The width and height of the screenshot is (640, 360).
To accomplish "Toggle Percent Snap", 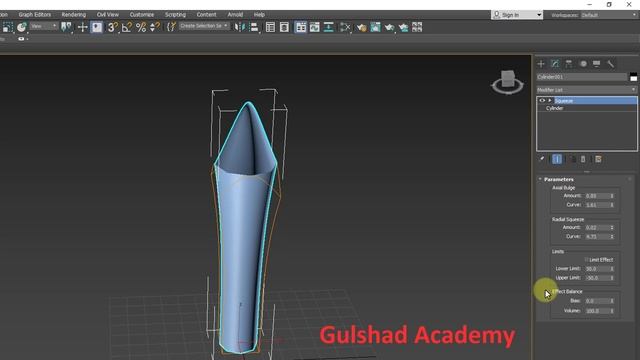I will click(141, 27).
